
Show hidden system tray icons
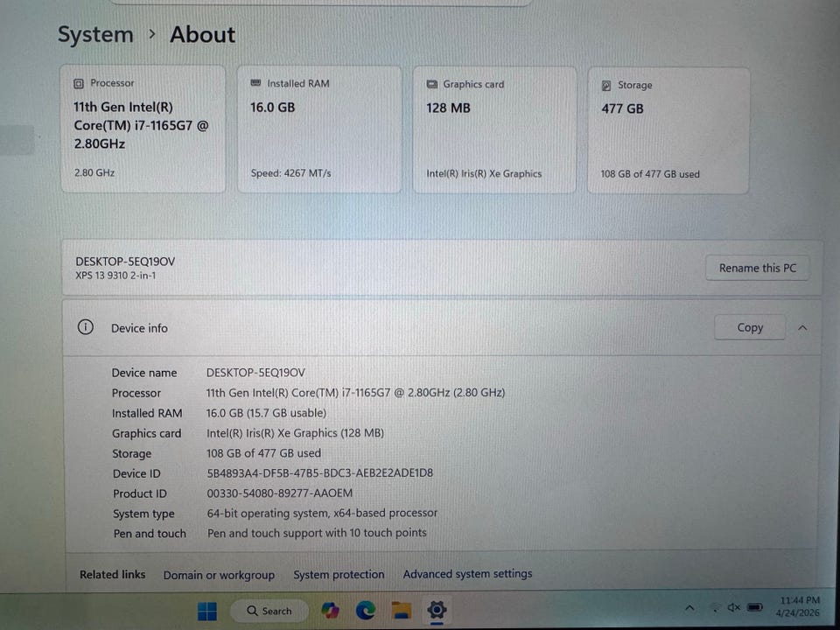click(x=690, y=608)
